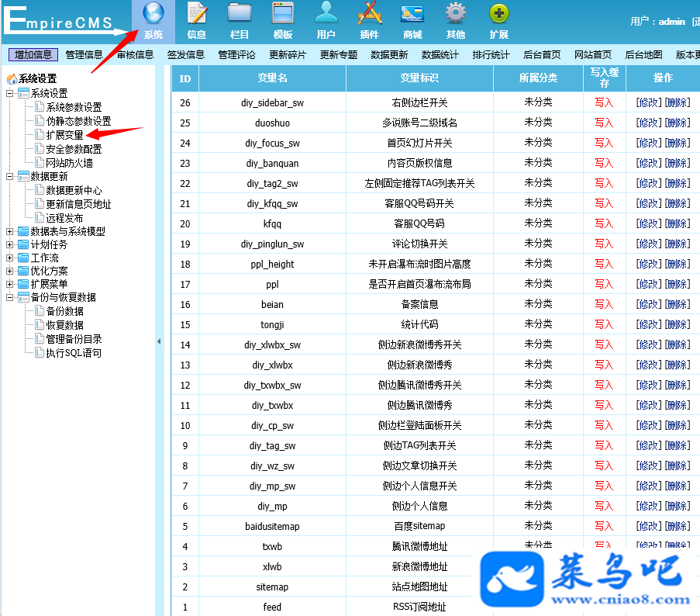700x616 pixels.
Task: Open the 信息 notepad icon
Action: (196, 13)
